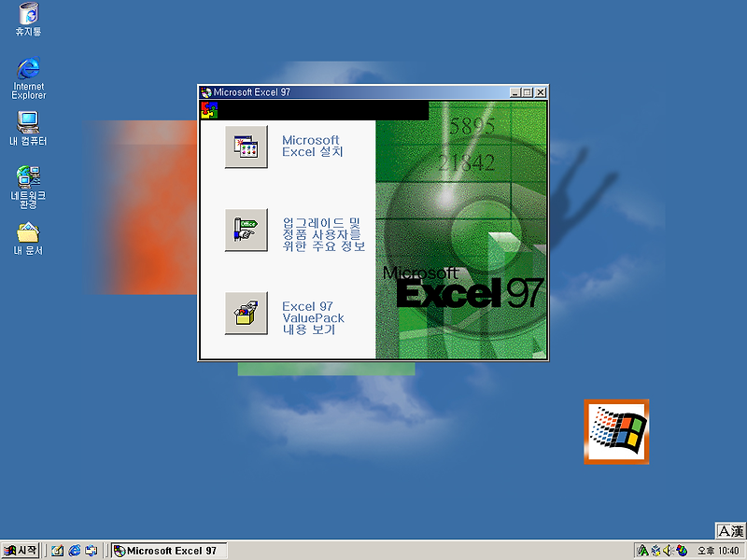
Task: Click the Microsoft Excel 설치 installer icon
Action: pos(246,147)
